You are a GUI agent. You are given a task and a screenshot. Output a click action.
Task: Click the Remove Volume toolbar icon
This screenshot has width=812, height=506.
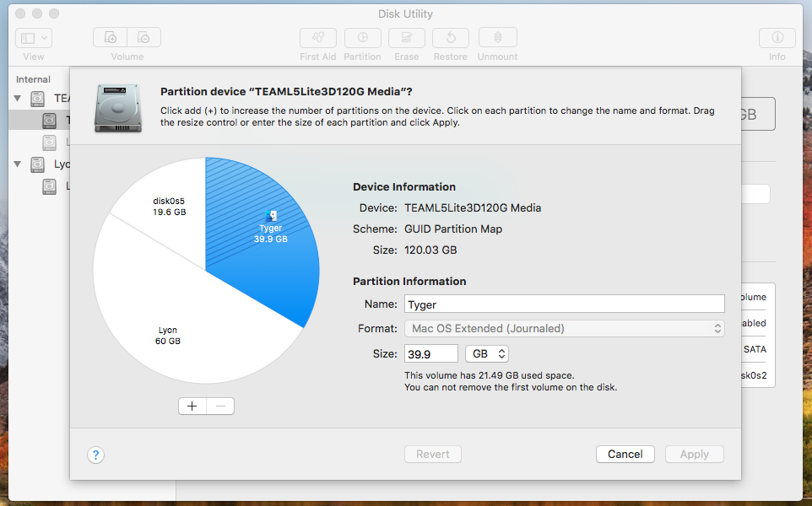143,37
